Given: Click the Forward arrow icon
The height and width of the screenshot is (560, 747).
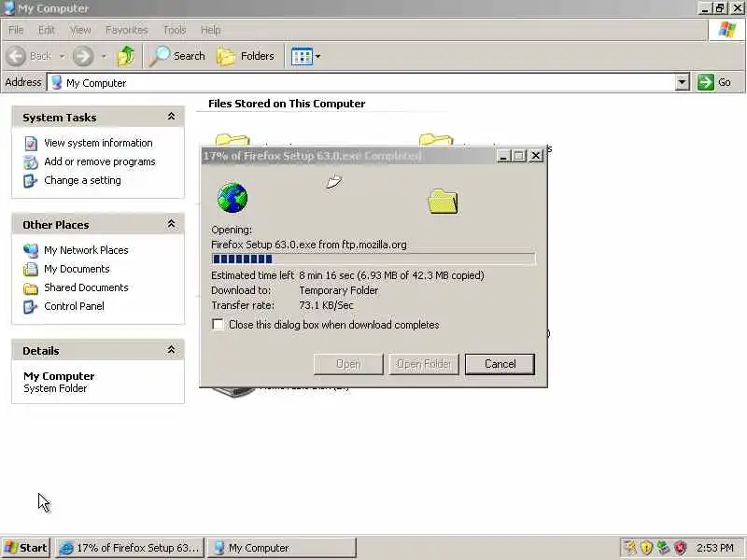Looking at the screenshot, I should tap(83, 56).
